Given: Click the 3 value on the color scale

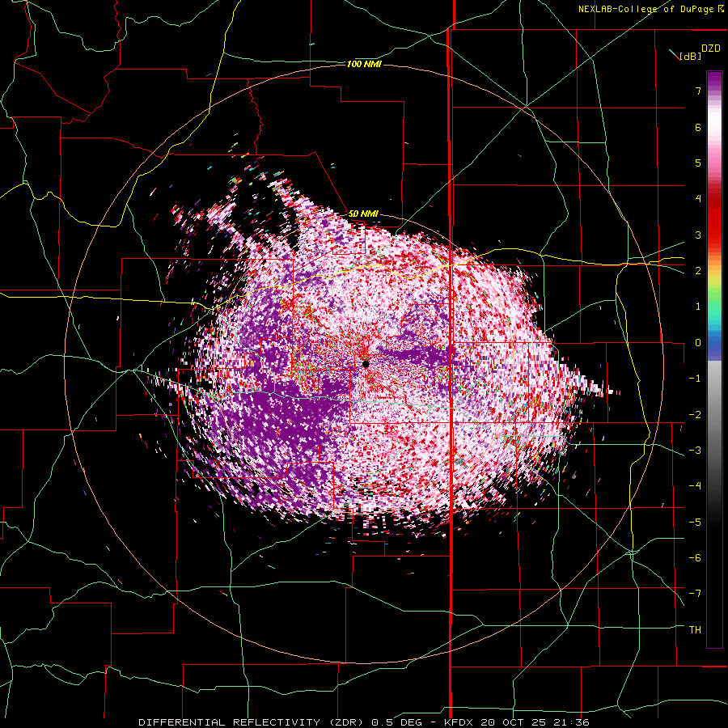Looking at the screenshot, I should pyautogui.click(x=698, y=235).
